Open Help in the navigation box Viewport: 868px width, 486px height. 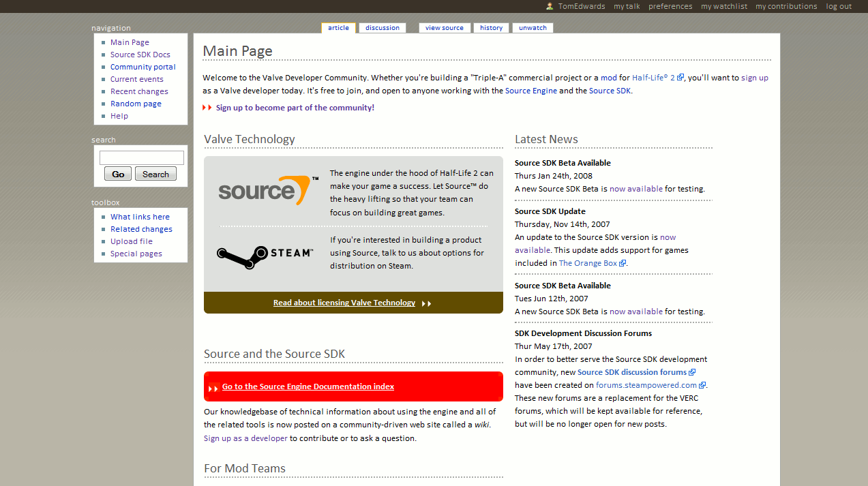[119, 116]
